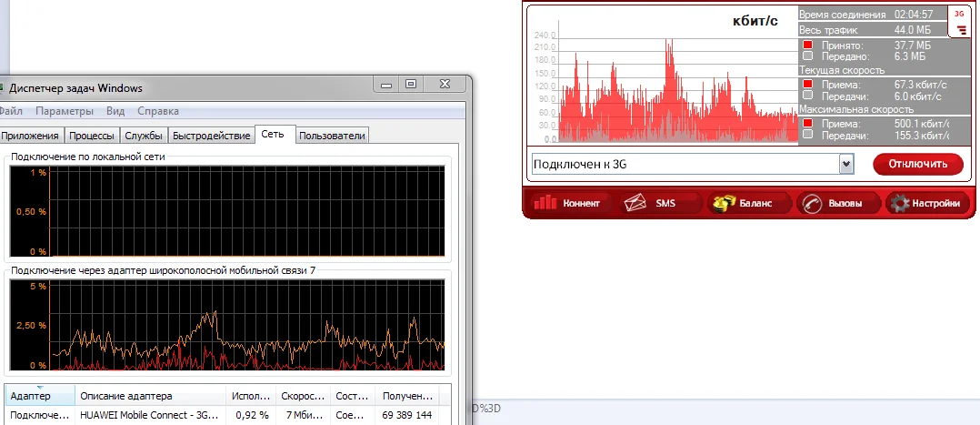The width and height of the screenshot is (980, 425).
Task: Maximize the Task Manager window
Action: point(411,84)
